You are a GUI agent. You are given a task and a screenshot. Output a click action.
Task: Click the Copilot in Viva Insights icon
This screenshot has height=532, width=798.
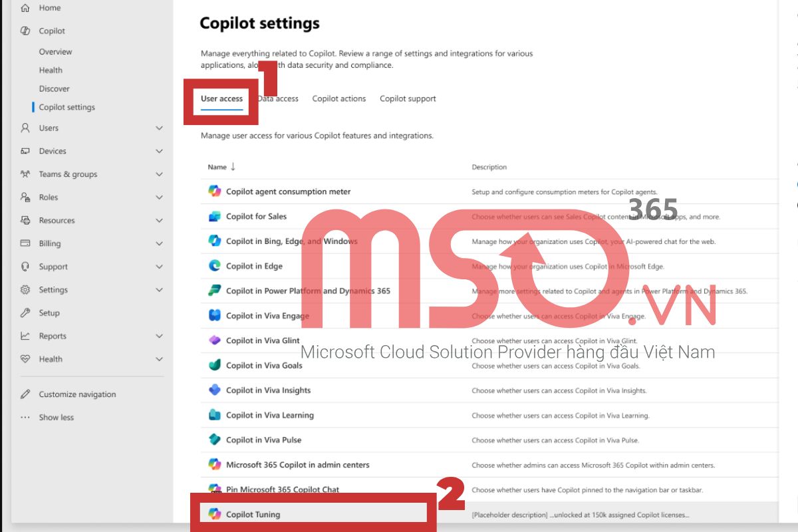coord(214,390)
